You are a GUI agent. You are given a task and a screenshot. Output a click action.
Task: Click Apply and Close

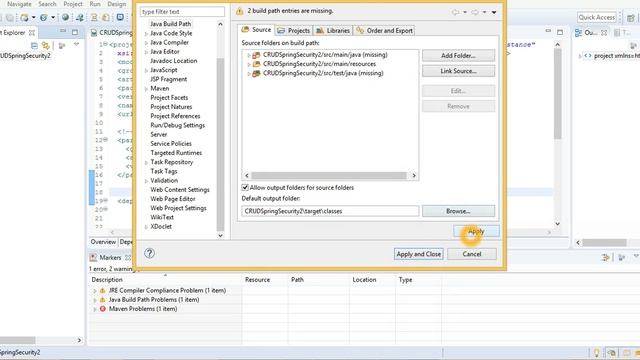pos(419,254)
